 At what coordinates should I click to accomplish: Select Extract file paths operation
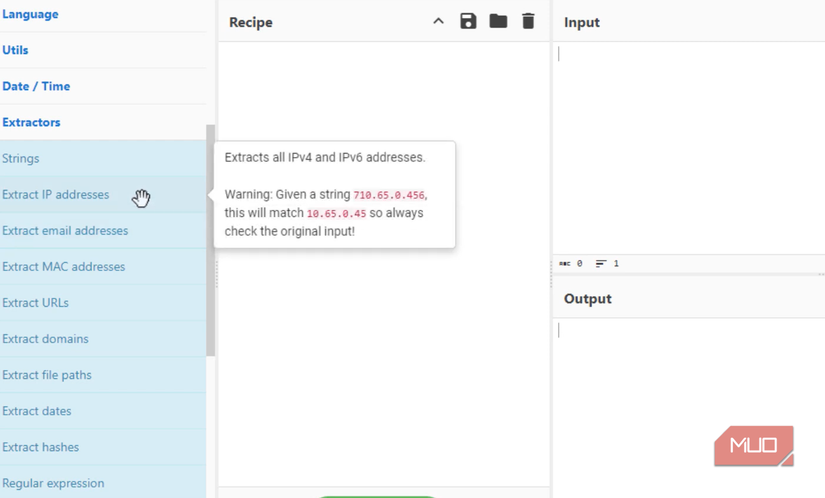[103, 375]
